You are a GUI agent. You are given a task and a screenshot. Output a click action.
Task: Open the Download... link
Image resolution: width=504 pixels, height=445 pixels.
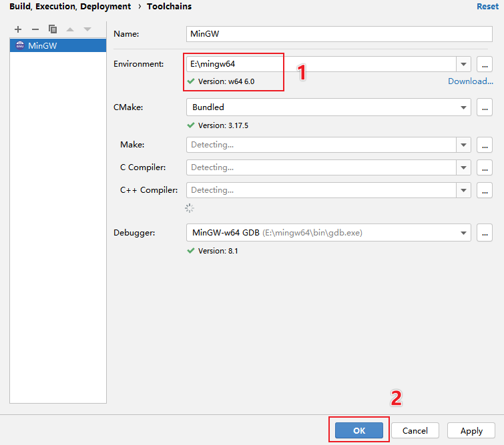471,81
